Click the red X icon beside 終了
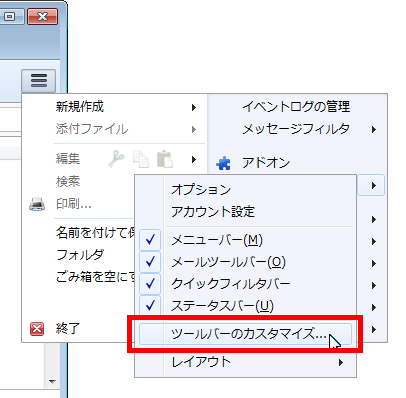This screenshot has width=406, height=398. (x=37, y=329)
